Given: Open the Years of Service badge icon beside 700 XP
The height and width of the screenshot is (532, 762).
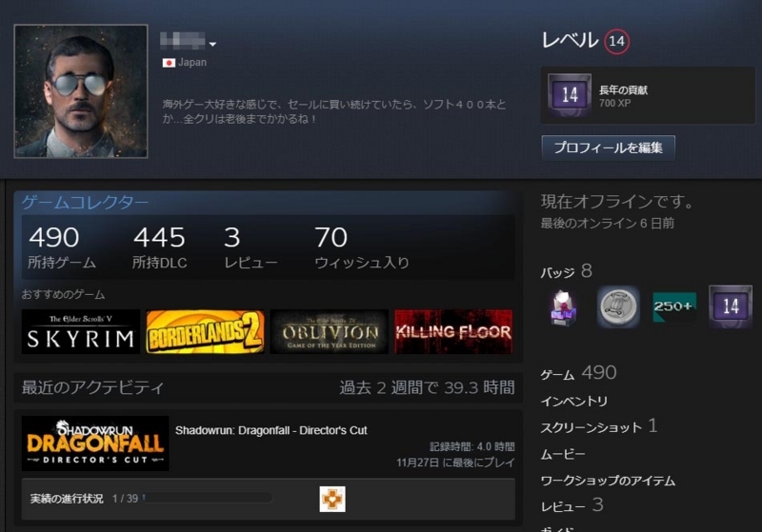Looking at the screenshot, I should click(570, 95).
